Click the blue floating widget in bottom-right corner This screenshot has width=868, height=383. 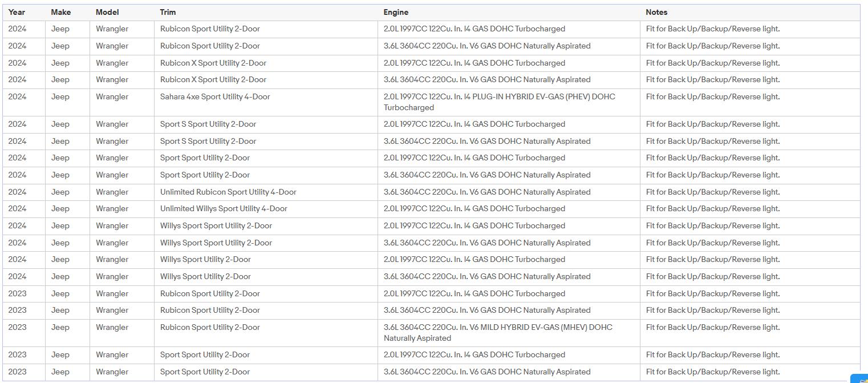861,378
